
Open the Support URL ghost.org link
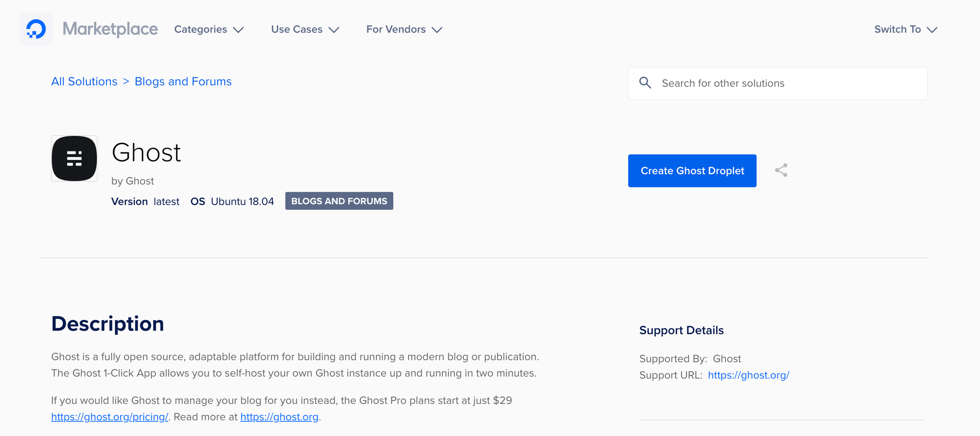(x=749, y=375)
